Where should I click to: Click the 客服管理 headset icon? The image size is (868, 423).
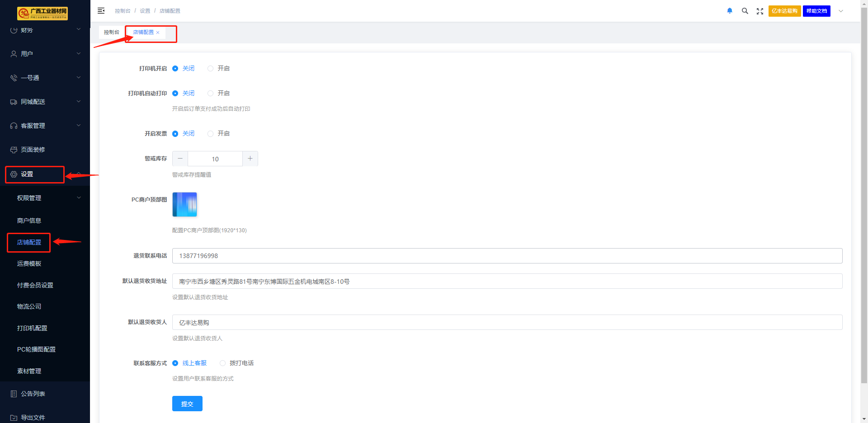[14, 126]
